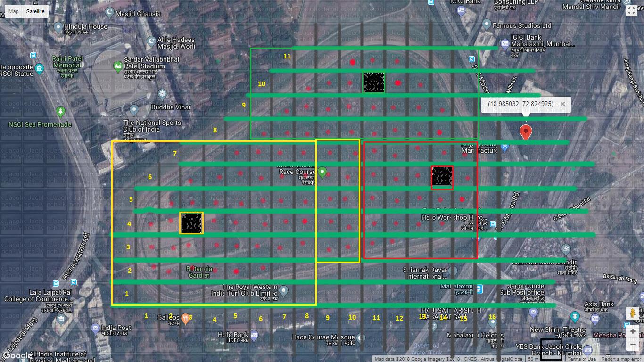Screen dimensions: 644x362
Task: Zoom in on the map
Action: pos(633,331)
